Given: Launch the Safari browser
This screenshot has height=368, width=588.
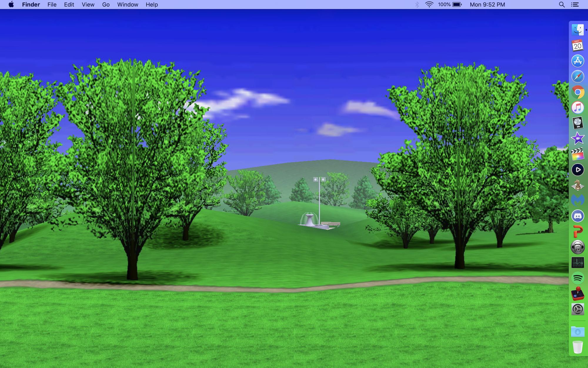Looking at the screenshot, I should (x=577, y=77).
